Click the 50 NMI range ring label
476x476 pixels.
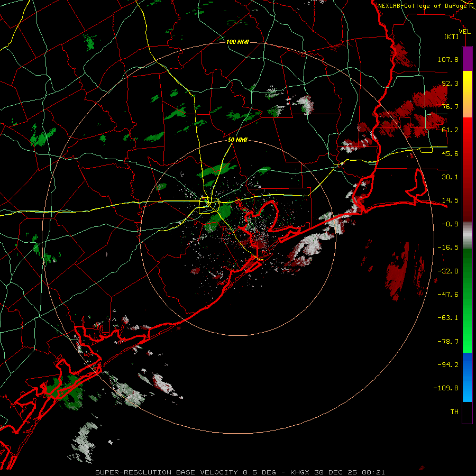coord(237,140)
